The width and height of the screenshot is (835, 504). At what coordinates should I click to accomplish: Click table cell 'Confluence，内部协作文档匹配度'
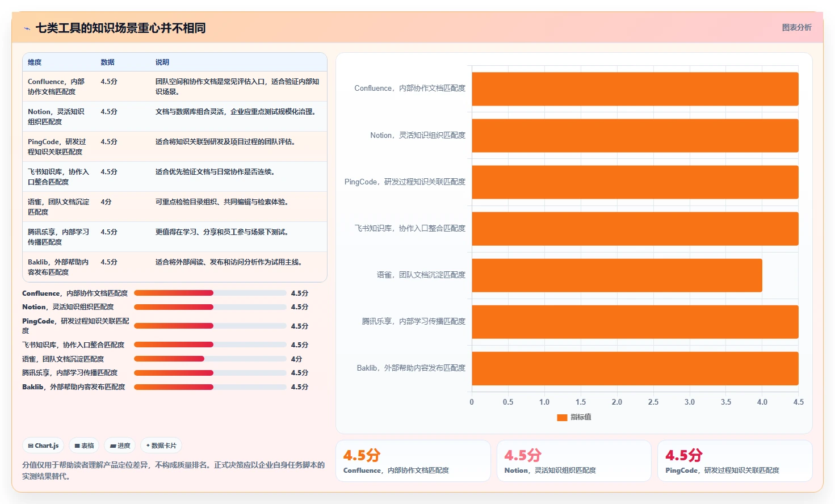[x=59, y=87]
